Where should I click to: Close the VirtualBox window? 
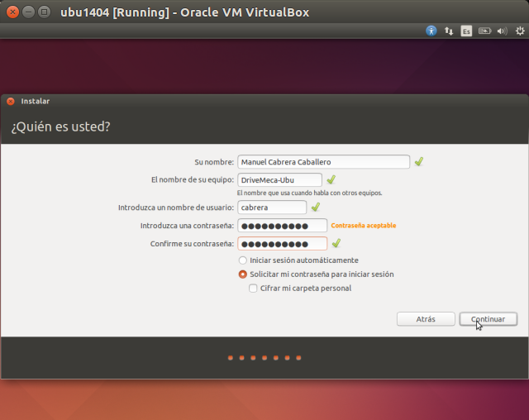[x=12, y=12]
